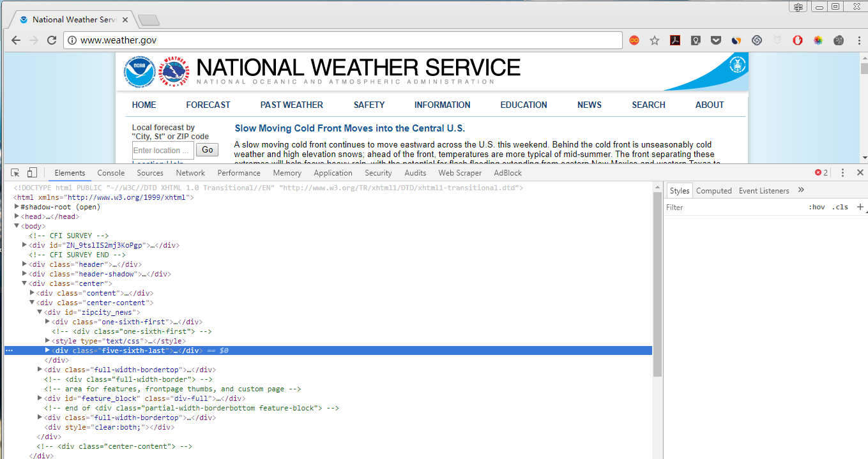Click the Go button for local forecast
868x459 pixels.
pos(207,150)
